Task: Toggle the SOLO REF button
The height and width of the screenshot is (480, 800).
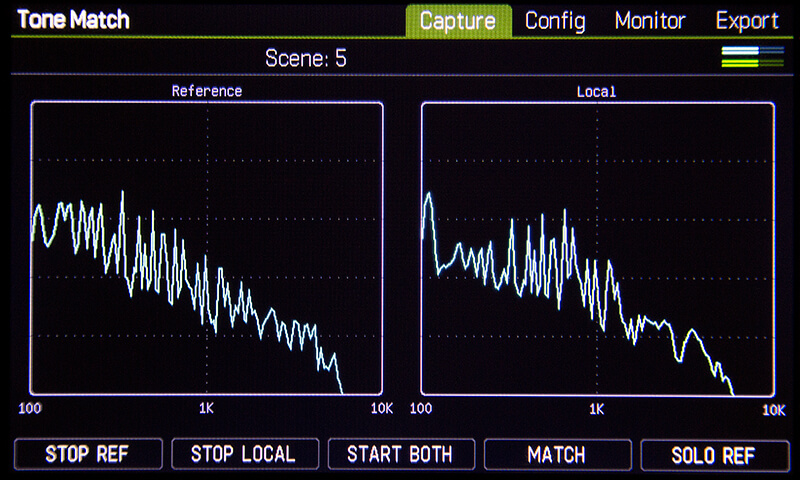Action: 714,454
